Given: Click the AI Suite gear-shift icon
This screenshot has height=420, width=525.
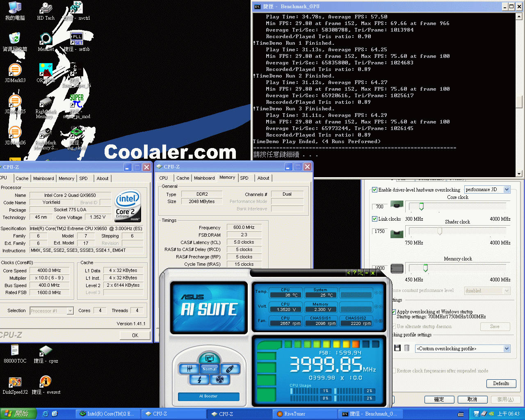Looking at the screenshot, I should click(189, 369).
